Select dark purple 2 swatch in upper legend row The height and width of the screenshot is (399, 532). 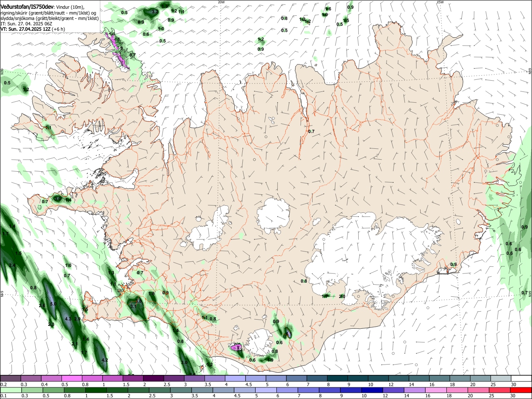(x=153, y=379)
